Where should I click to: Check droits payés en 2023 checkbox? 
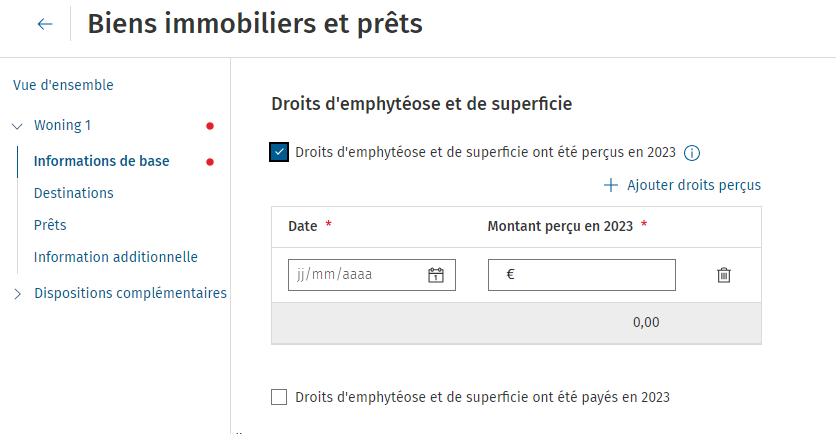[279, 397]
